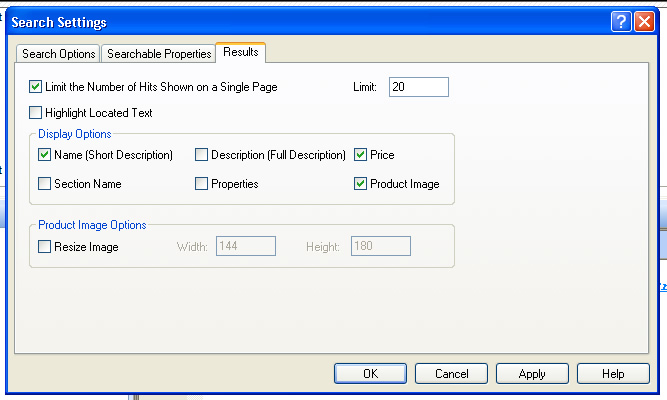
Task: Click the Height field showing 180
Action: tap(380, 247)
